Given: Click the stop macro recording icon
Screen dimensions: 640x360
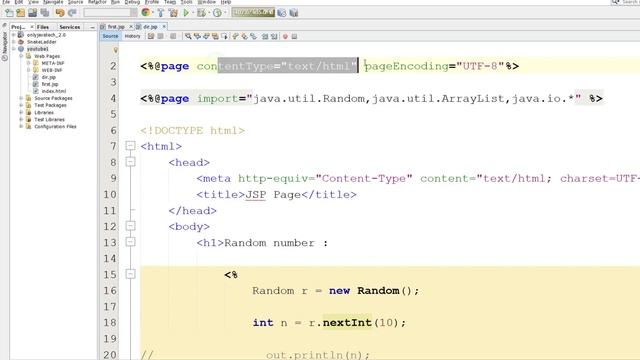Looking at the screenshot, I should 294,36.
